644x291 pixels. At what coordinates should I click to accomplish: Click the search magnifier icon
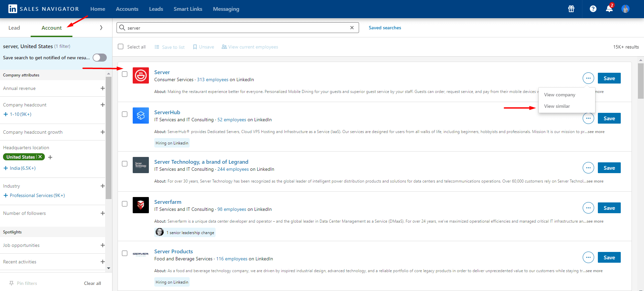click(x=122, y=28)
